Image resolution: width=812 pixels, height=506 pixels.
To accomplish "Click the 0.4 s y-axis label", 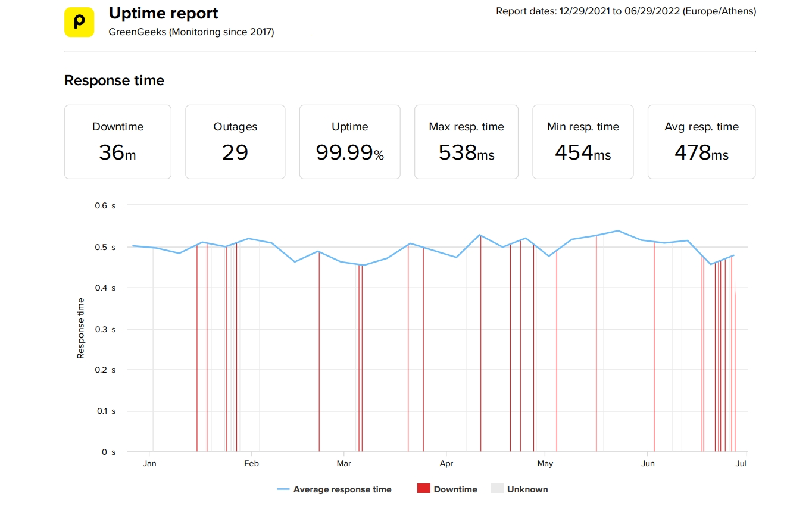I will pos(107,288).
